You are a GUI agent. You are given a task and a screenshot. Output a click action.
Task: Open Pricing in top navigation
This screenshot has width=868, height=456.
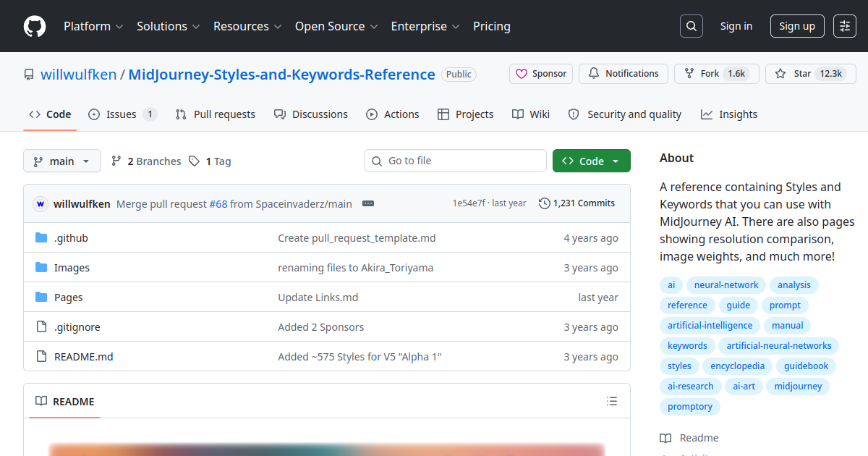[492, 26]
